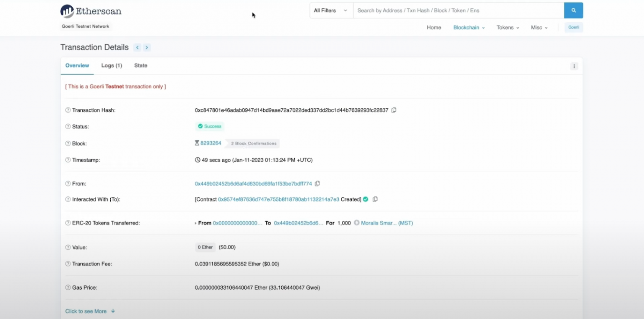Copy the created contract address with its copy icon
644x319 pixels.
[x=375, y=199]
